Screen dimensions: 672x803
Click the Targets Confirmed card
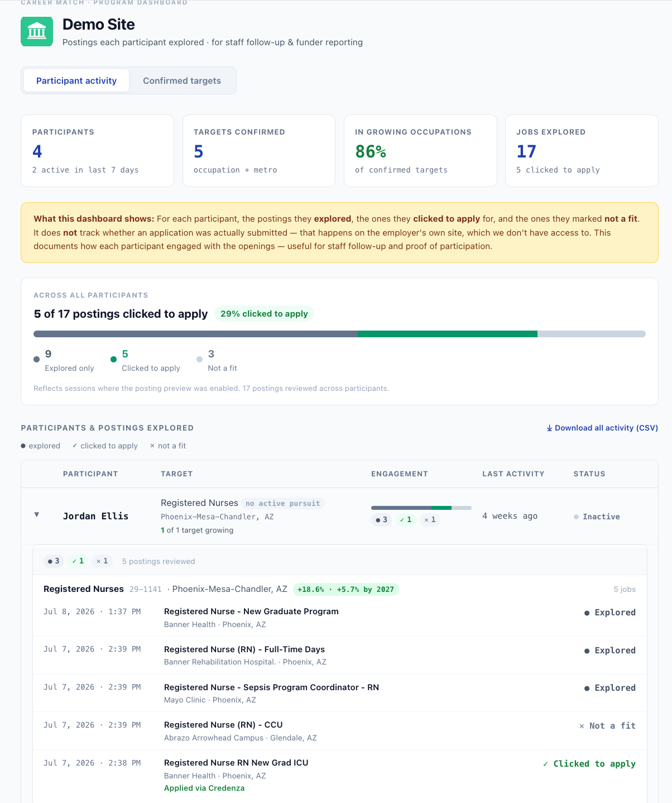point(259,151)
